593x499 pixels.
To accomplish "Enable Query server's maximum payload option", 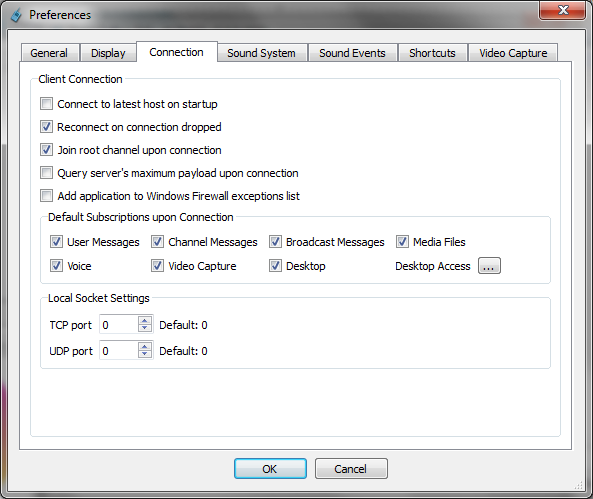I will 47,173.
